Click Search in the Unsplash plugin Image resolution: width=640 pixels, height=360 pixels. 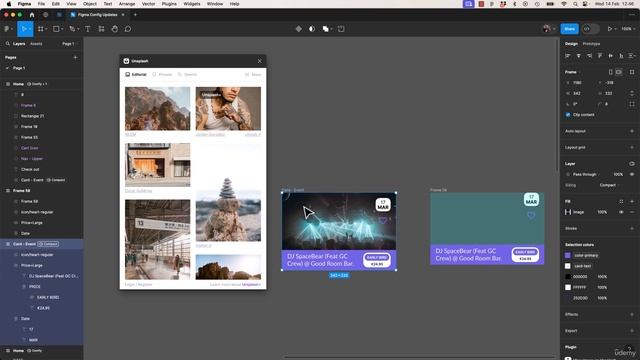pos(187,75)
